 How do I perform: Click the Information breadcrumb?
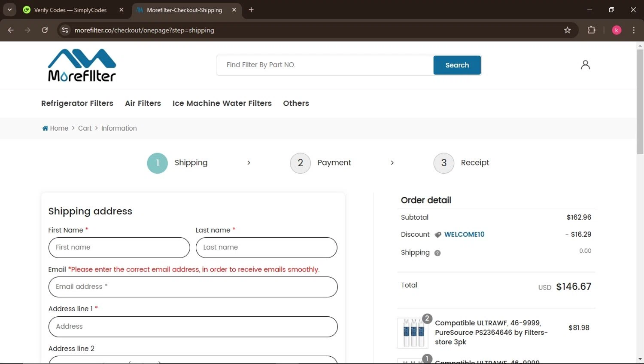tap(119, 128)
